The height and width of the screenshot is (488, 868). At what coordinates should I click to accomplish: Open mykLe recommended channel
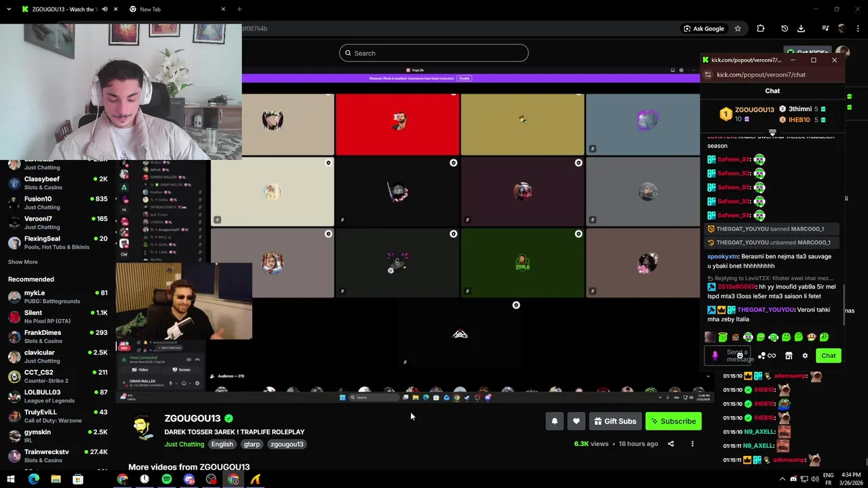tap(58, 297)
